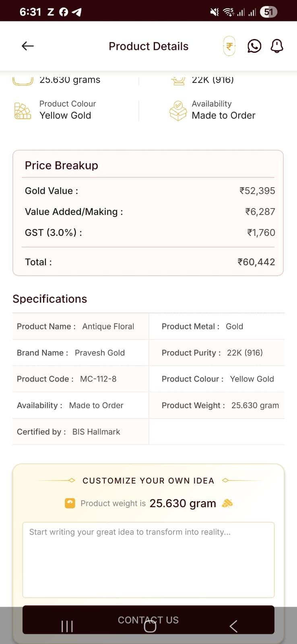Select the Total price row
Image resolution: width=297 pixels, height=644 pixels.
click(148, 262)
